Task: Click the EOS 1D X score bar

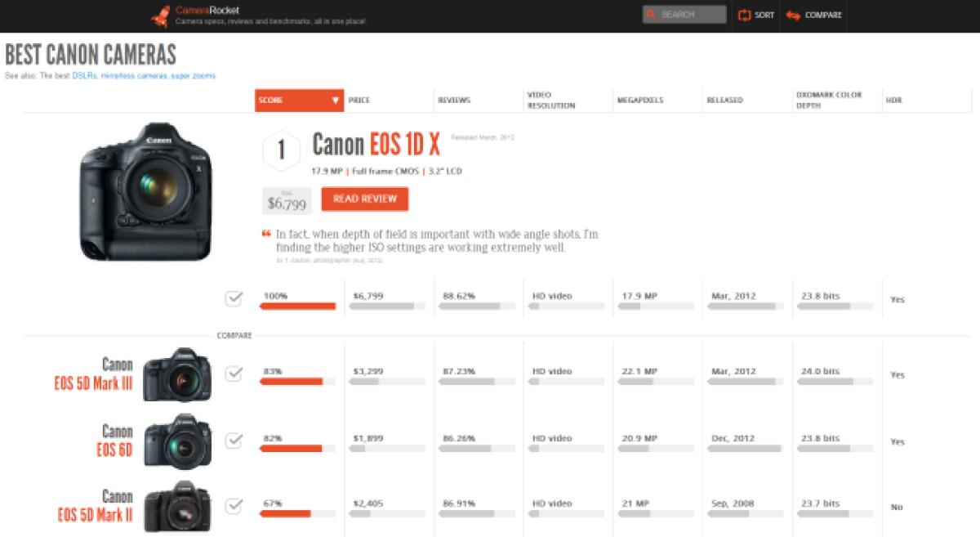Action: [297, 307]
